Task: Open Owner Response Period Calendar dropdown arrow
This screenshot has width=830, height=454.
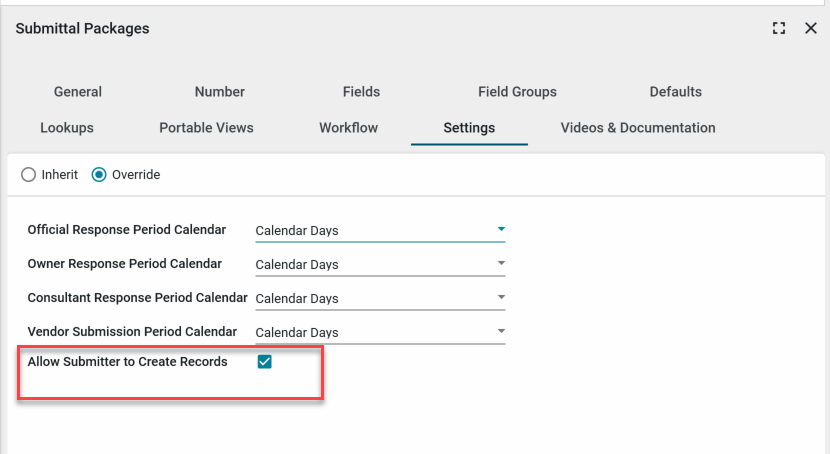Action: click(x=501, y=264)
